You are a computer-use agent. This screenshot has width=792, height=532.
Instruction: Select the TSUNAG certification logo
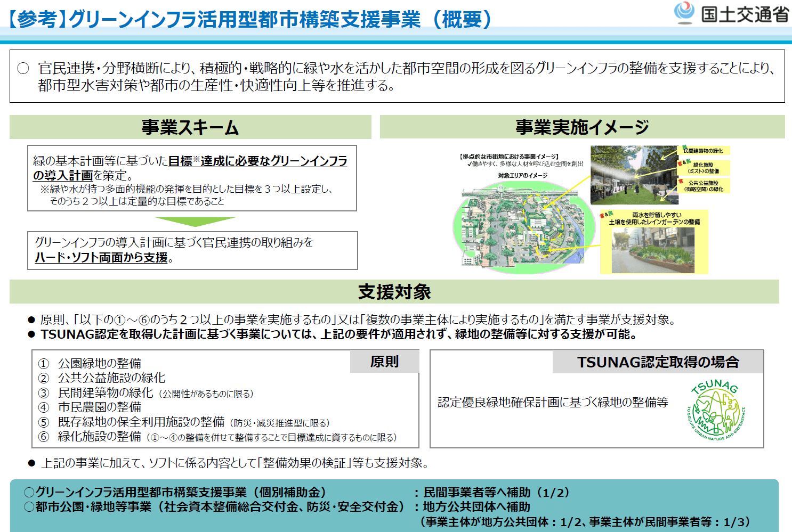(x=717, y=409)
